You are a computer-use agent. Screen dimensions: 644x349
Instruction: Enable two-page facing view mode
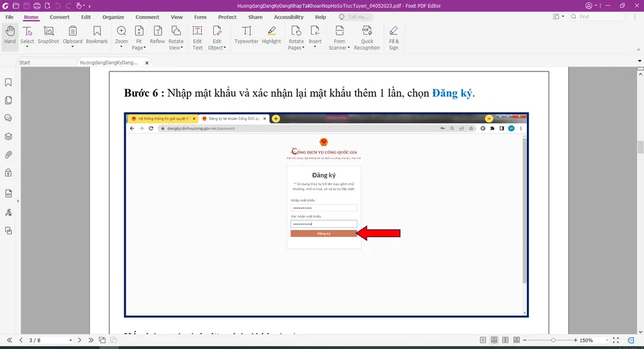pyautogui.click(x=505, y=340)
